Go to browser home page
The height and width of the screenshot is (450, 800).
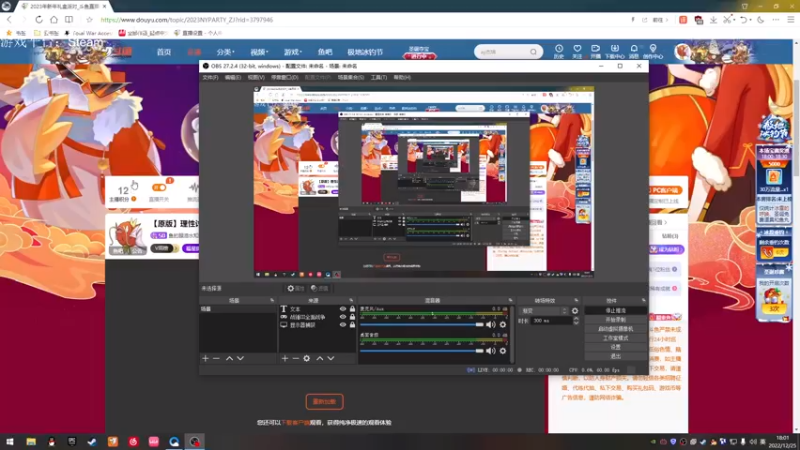(54, 19)
